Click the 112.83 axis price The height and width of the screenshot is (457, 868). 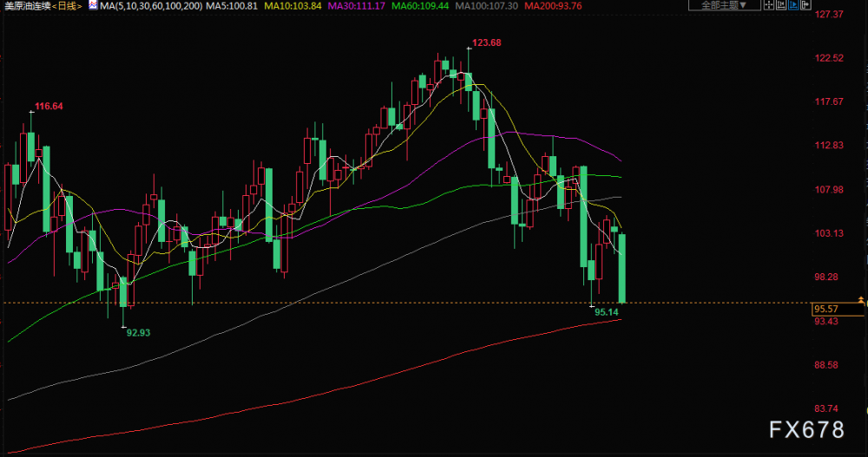(829, 146)
